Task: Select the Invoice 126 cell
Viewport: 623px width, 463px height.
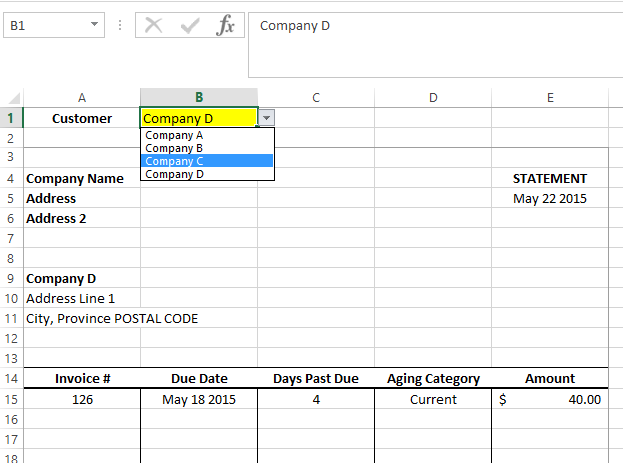Action: click(82, 399)
